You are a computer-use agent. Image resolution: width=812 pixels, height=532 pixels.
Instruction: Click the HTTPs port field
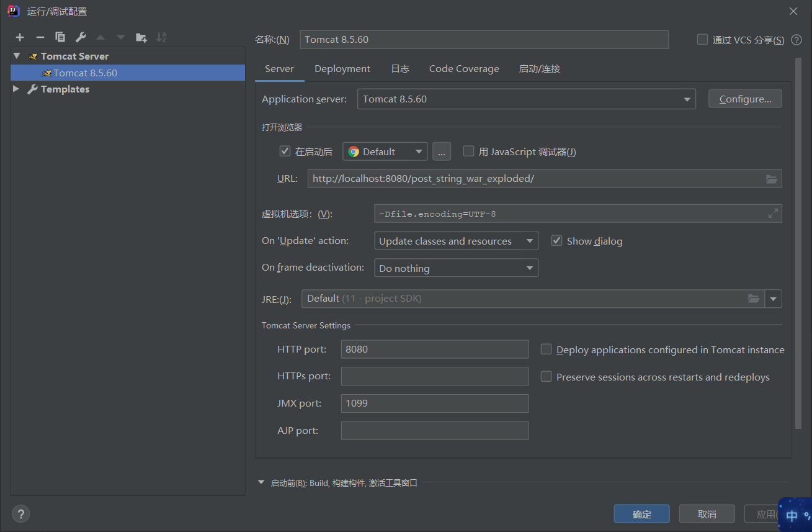click(434, 376)
